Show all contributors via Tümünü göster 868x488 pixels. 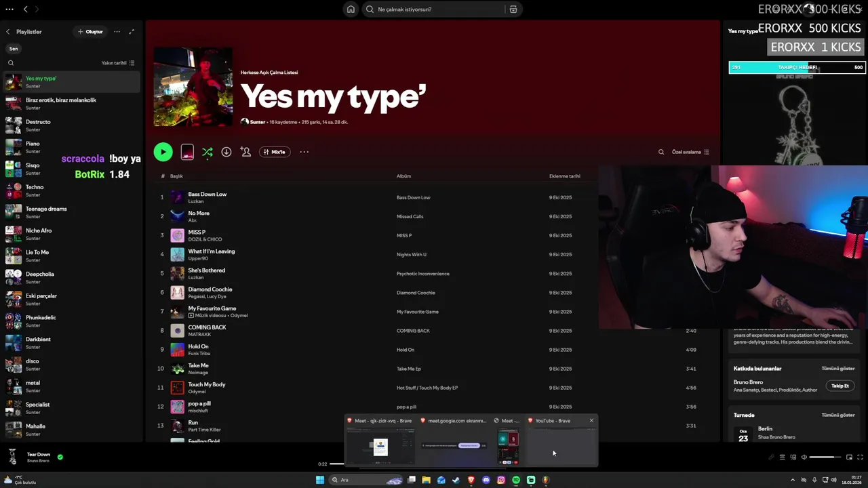(837, 369)
